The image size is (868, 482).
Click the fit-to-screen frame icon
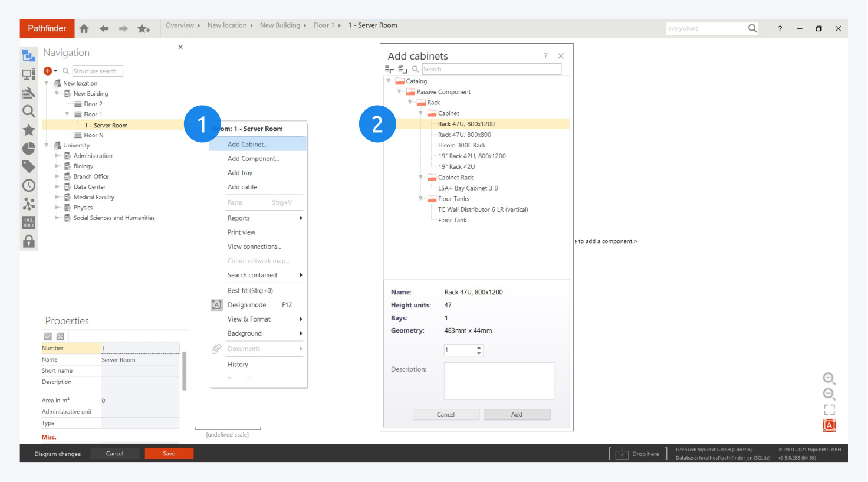click(829, 409)
